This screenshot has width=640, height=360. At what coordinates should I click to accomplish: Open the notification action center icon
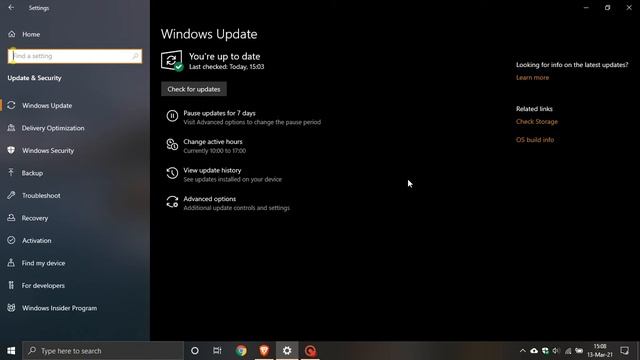tap(624, 351)
